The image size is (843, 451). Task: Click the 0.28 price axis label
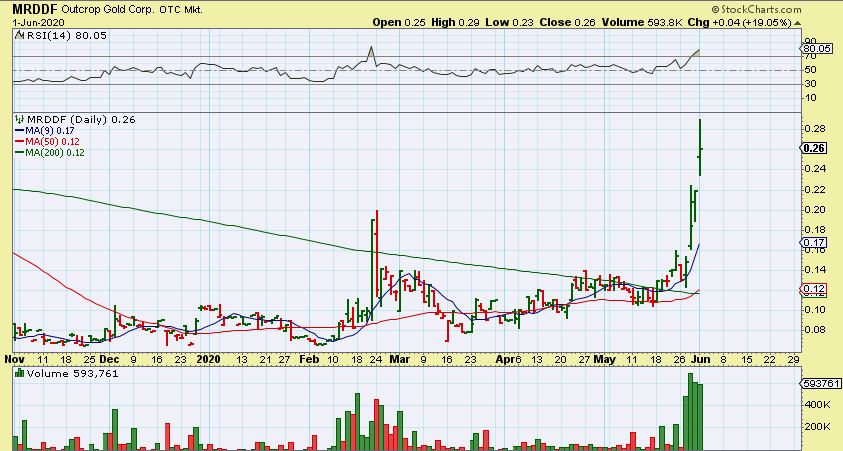(815, 129)
